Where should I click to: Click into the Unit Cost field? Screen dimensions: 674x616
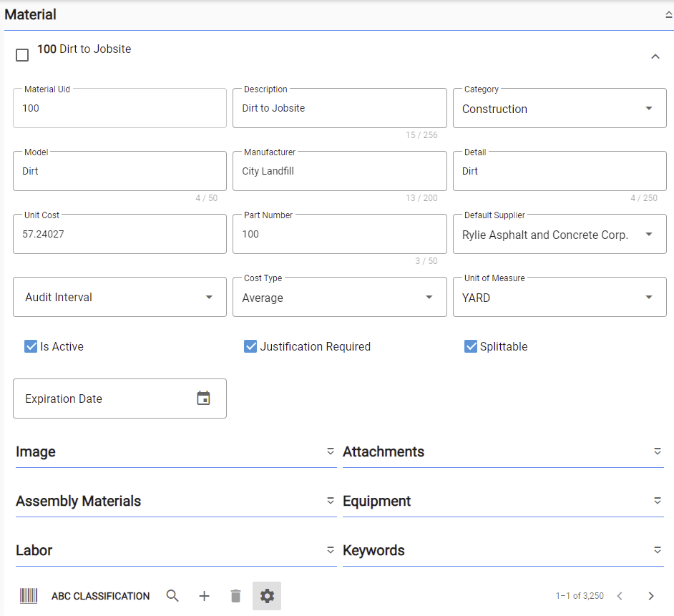(119, 234)
